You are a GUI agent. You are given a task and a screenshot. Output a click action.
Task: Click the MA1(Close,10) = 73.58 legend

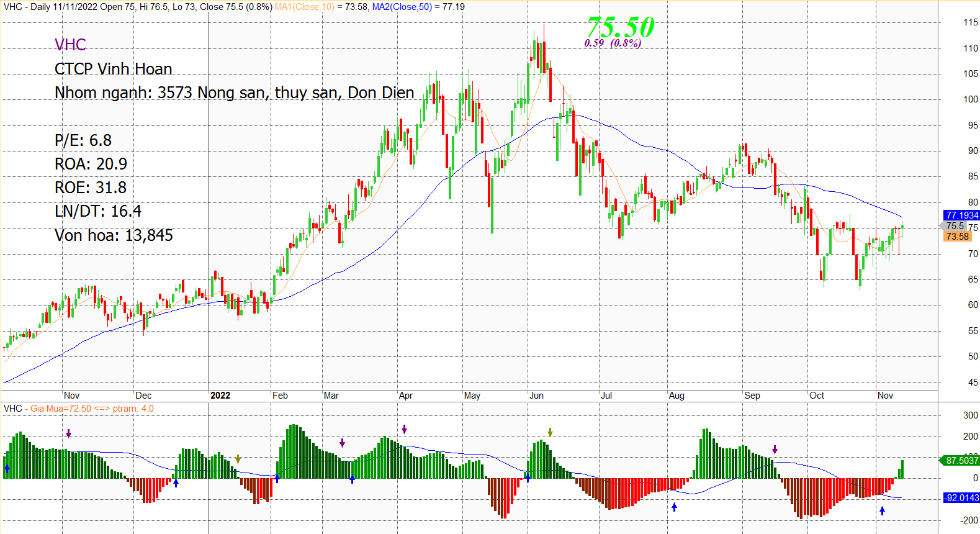(x=321, y=7)
